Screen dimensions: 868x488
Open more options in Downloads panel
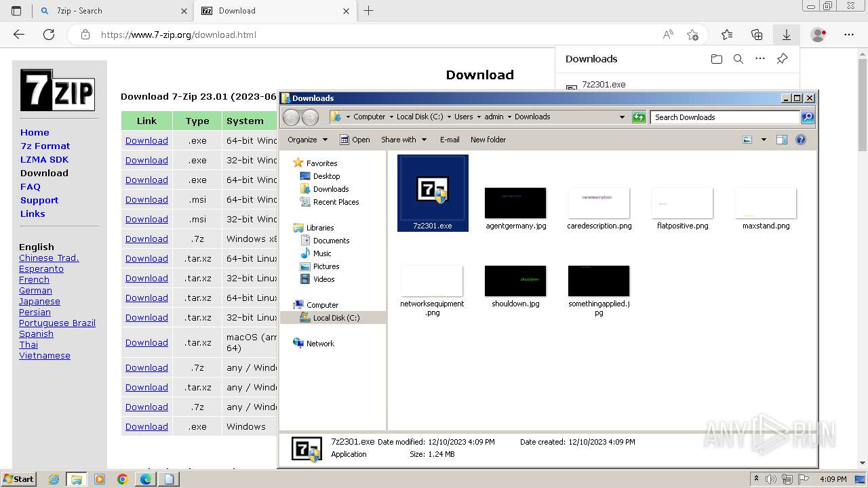[760, 59]
